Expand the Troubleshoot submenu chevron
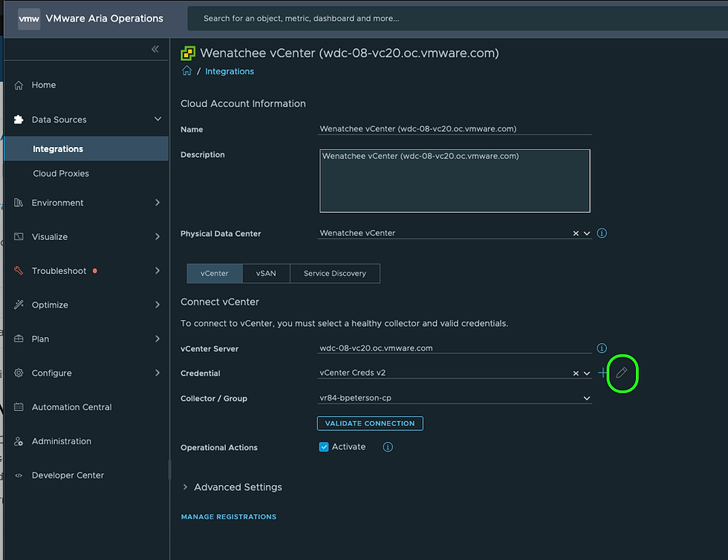This screenshot has width=728, height=560. (157, 270)
